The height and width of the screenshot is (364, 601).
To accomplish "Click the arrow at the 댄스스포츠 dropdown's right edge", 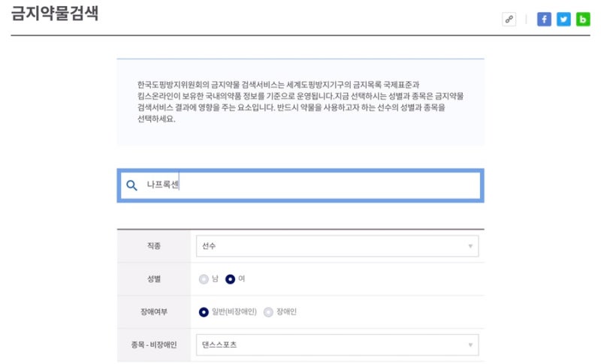I will 470,345.
